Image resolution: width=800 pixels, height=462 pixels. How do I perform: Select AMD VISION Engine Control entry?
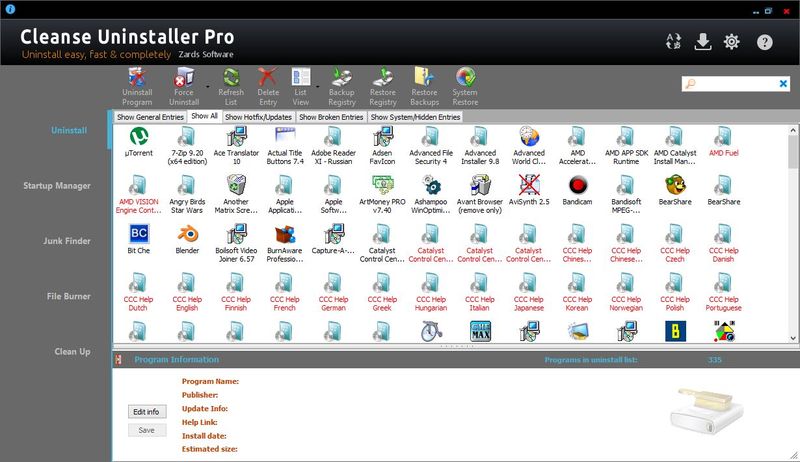(138, 195)
